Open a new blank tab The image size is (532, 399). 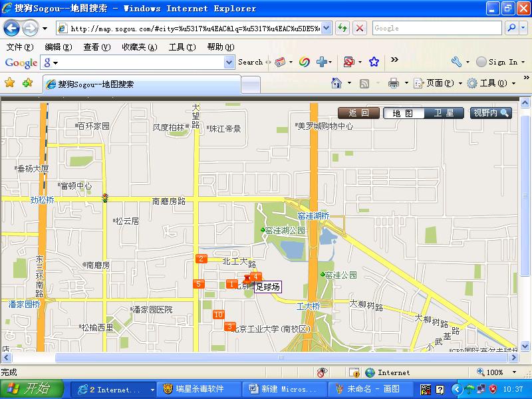[x=251, y=84]
